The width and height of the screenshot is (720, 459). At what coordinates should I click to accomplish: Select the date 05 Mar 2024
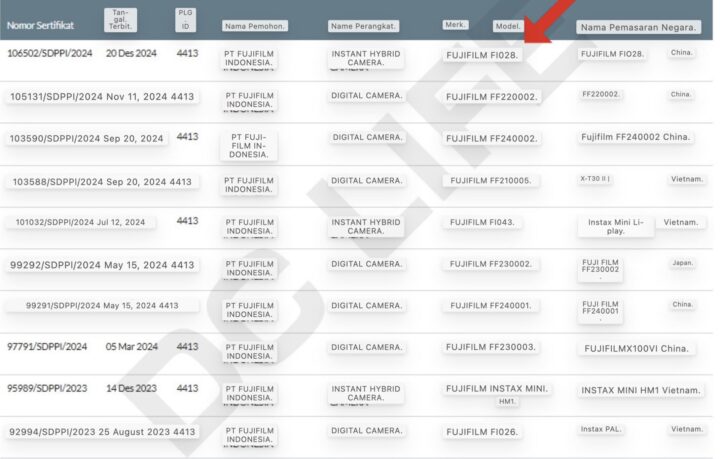131,347
